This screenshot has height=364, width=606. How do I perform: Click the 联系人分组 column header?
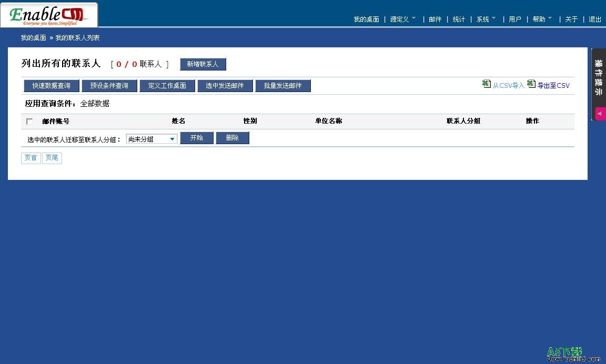pos(463,121)
